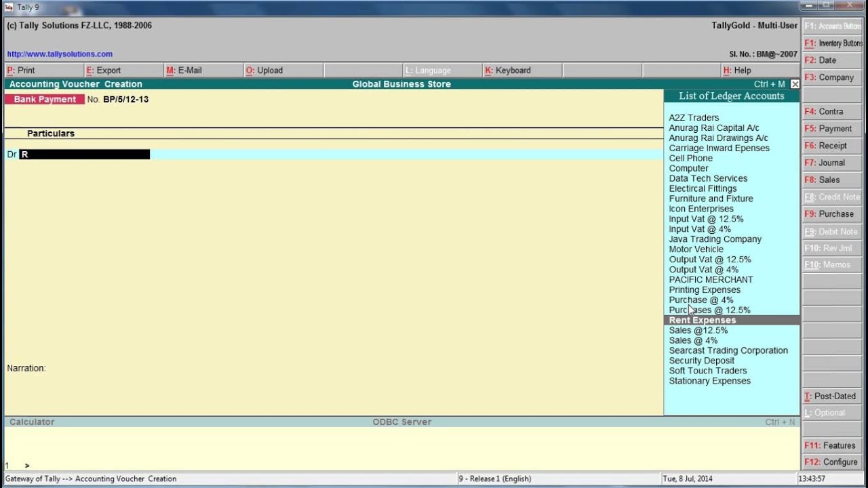Select Soft Touch Traders ledger
The height and width of the screenshot is (488, 868).
point(707,371)
